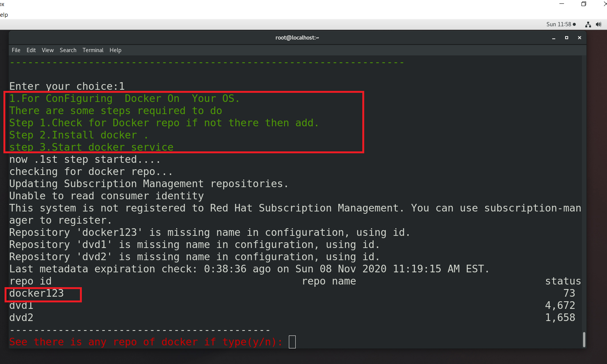This screenshot has width=607, height=364.
Task: Click the 'root@localhost:~' title bar text
Action: (297, 38)
